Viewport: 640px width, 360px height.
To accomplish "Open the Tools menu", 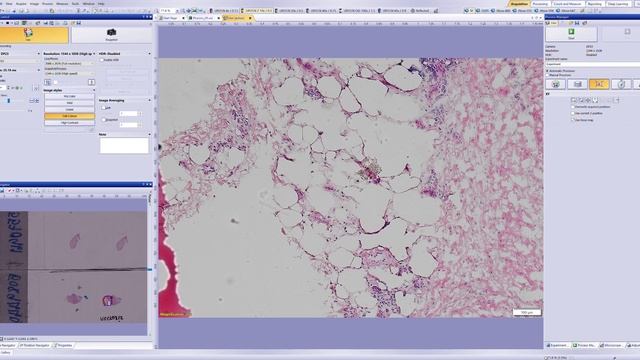I will coord(75,4).
